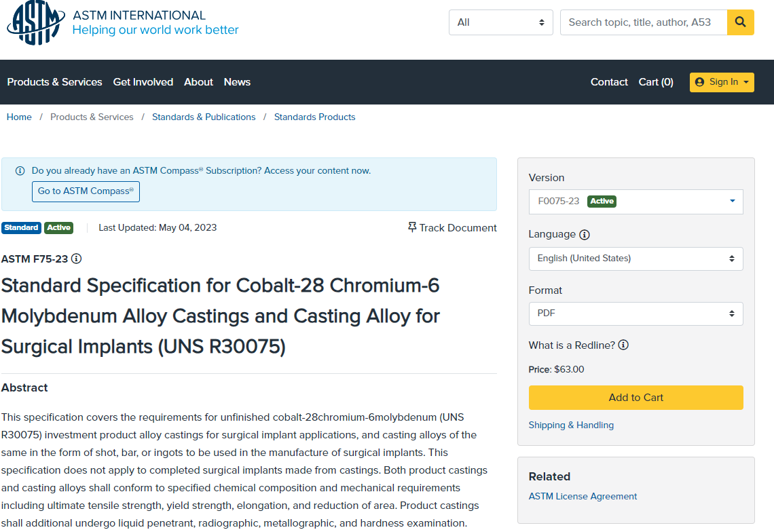The width and height of the screenshot is (774, 532).
Task: Focus the search topic input field
Action: (643, 22)
